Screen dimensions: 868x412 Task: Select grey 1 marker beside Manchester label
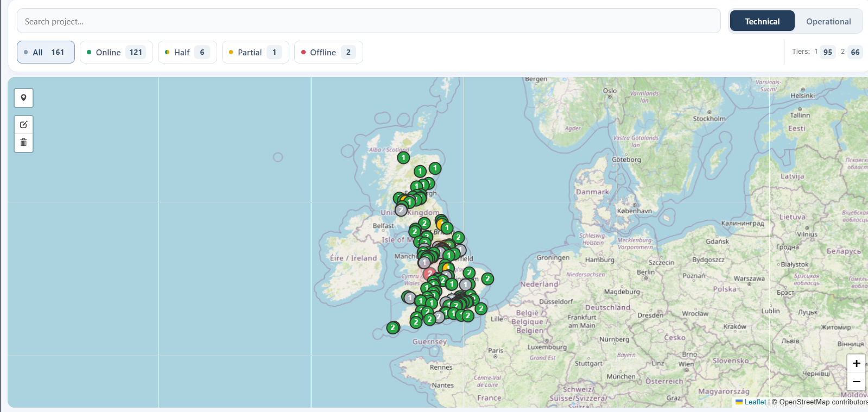(424, 262)
